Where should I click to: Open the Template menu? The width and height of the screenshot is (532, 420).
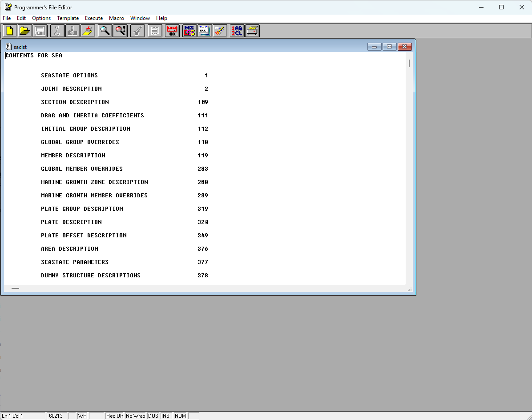click(x=68, y=18)
